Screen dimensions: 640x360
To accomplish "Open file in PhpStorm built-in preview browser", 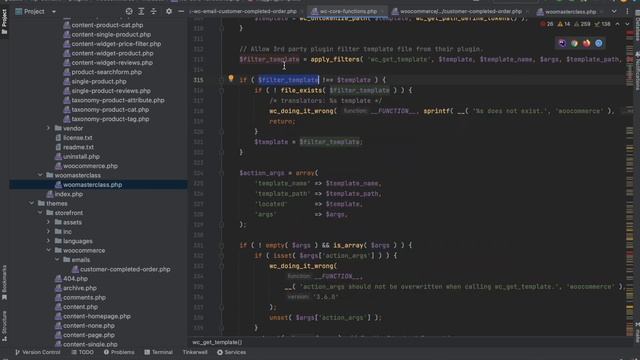I will (562, 43).
